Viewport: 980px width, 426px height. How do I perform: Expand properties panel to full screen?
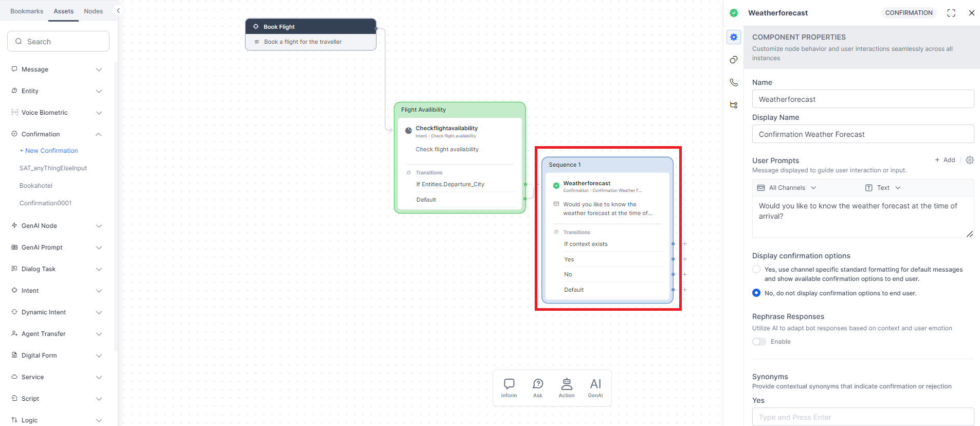click(951, 13)
